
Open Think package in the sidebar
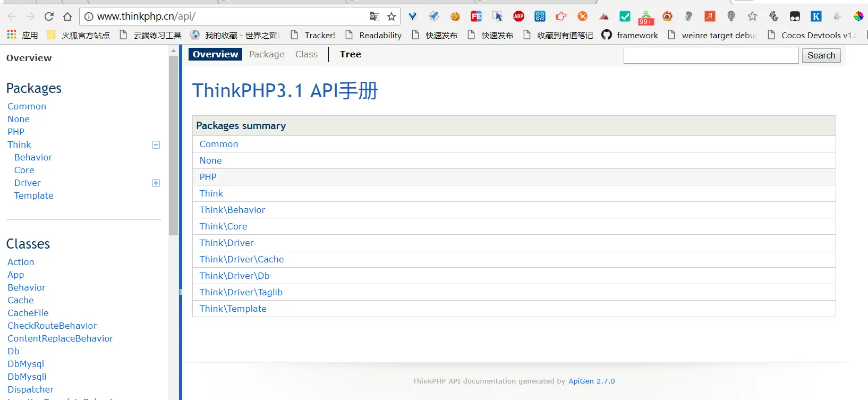click(19, 144)
